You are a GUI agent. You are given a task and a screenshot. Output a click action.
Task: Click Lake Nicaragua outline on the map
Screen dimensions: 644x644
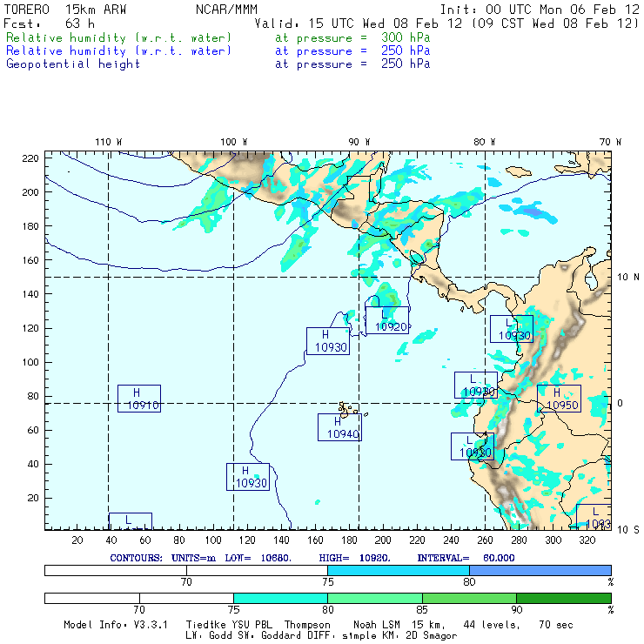coord(417,257)
